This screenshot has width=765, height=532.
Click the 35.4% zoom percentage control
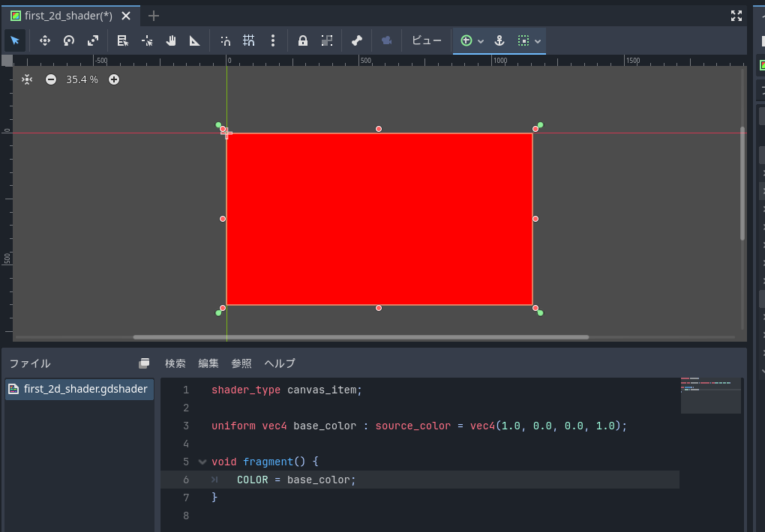coord(82,79)
